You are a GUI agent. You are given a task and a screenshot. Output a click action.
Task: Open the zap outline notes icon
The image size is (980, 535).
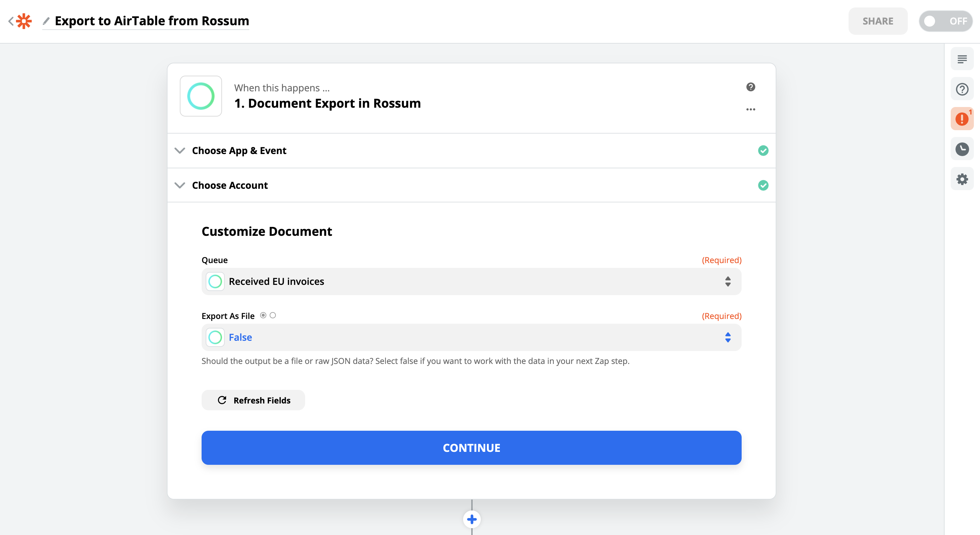tap(962, 59)
